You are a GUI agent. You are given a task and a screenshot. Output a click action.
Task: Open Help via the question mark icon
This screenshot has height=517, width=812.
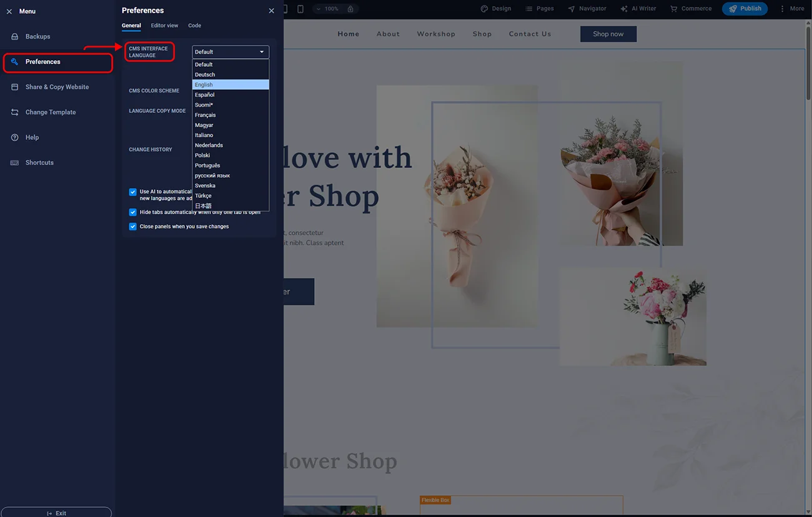coord(15,137)
